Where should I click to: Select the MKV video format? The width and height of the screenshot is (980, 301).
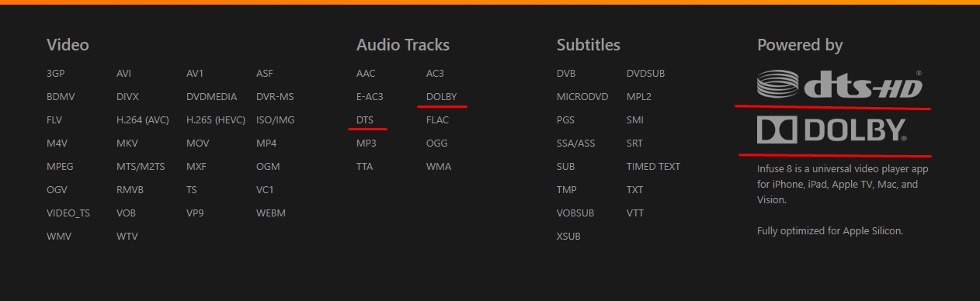pyautogui.click(x=127, y=144)
